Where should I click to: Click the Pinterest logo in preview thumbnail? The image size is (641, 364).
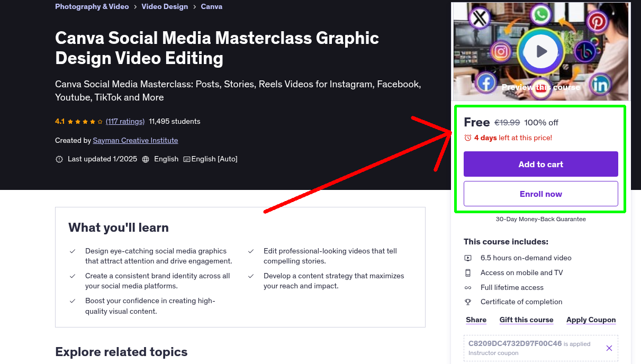[598, 21]
